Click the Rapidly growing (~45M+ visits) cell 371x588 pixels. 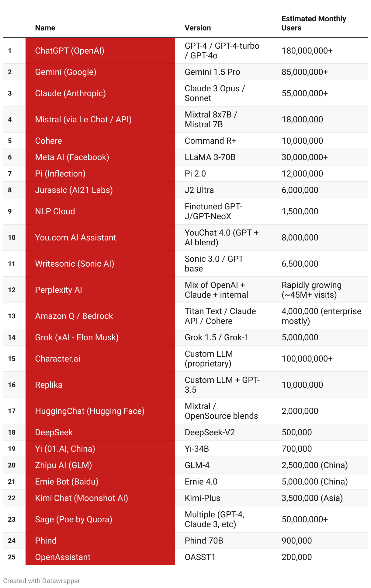311,290
